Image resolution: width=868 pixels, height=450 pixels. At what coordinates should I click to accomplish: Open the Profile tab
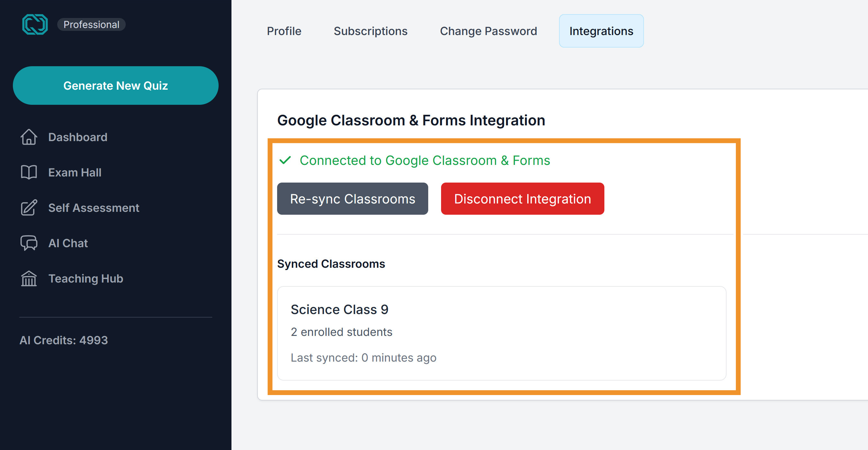point(284,31)
